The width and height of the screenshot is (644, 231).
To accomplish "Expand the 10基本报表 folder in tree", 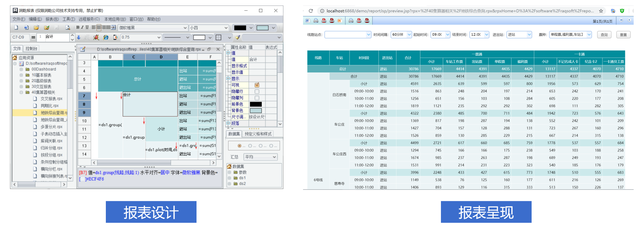I will click(21, 75).
